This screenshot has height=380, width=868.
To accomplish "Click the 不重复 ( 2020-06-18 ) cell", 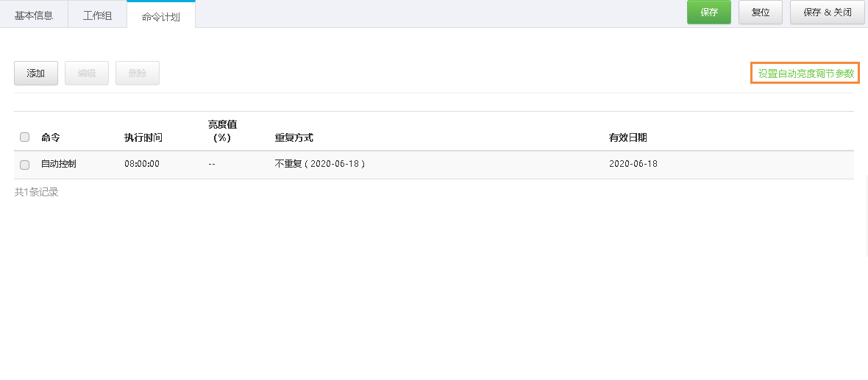I will [x=319, y=164].
